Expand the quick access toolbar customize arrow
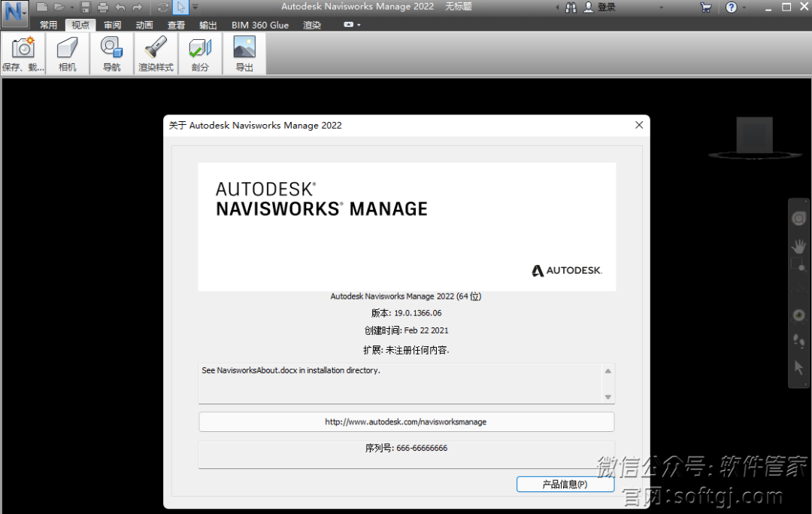This screenshot has width=812, height=514. coord(195,8)
